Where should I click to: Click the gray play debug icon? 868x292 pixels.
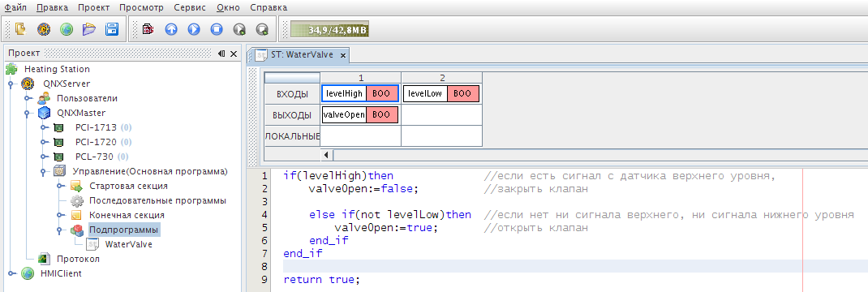[239, 28]
